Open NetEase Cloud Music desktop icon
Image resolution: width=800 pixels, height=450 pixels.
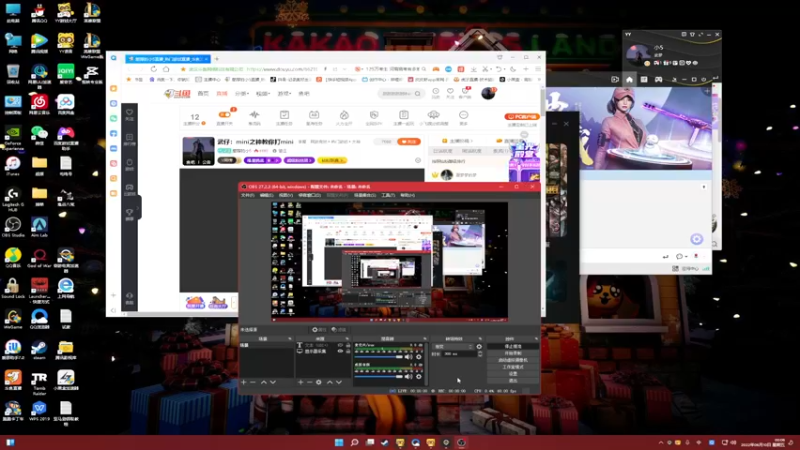pyautogui.click(x=39, y=102)
